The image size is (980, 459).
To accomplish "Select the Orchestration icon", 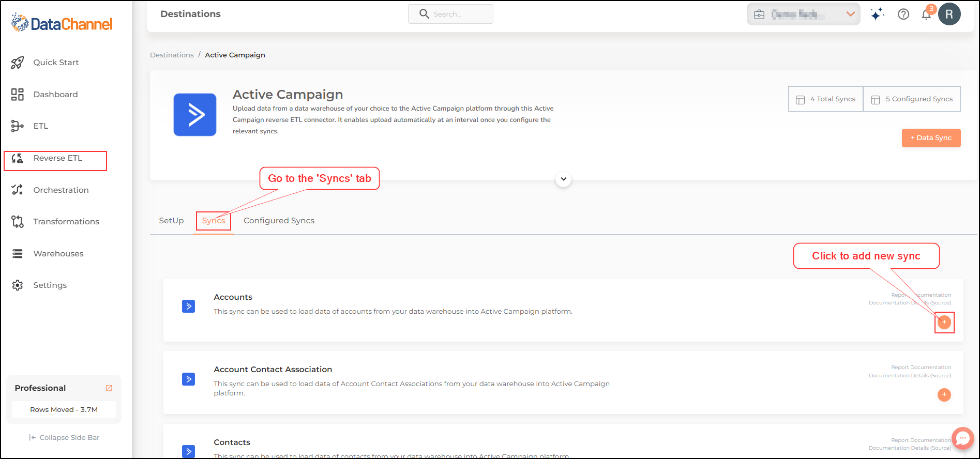I will [18, 190].
